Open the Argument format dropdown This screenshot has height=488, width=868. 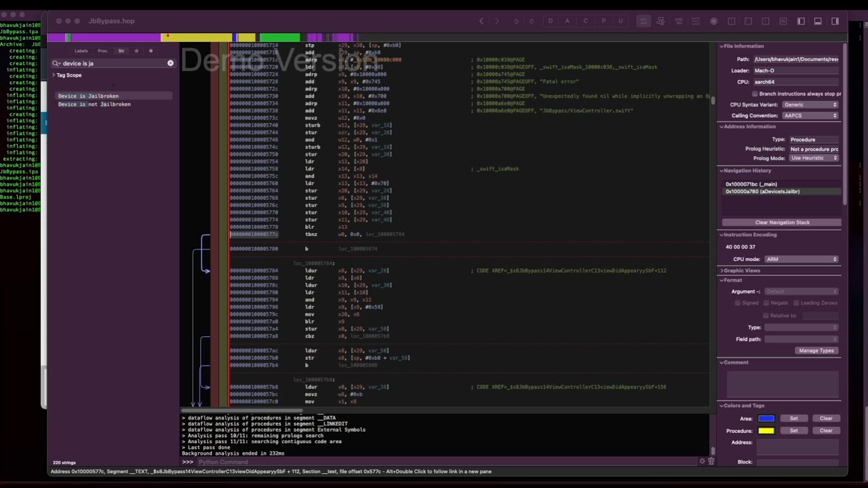pos(802,291)
